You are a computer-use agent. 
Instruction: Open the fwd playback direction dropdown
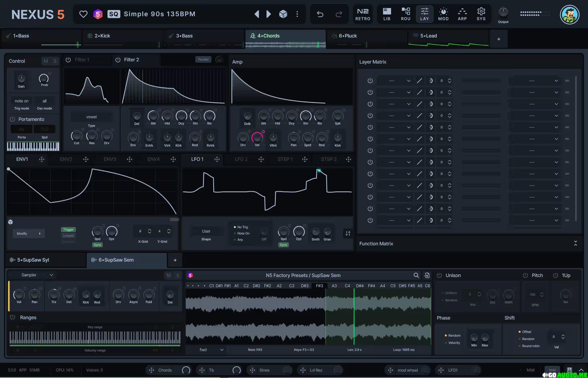coord(211,350)
